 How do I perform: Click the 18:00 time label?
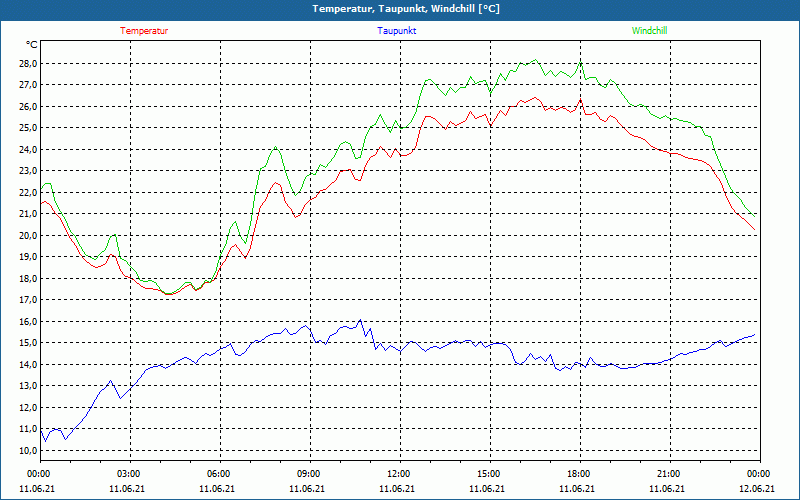pos(581,474)
